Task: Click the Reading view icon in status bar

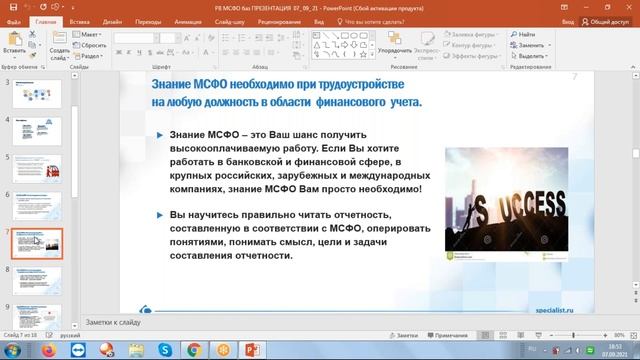Action: 521,335
